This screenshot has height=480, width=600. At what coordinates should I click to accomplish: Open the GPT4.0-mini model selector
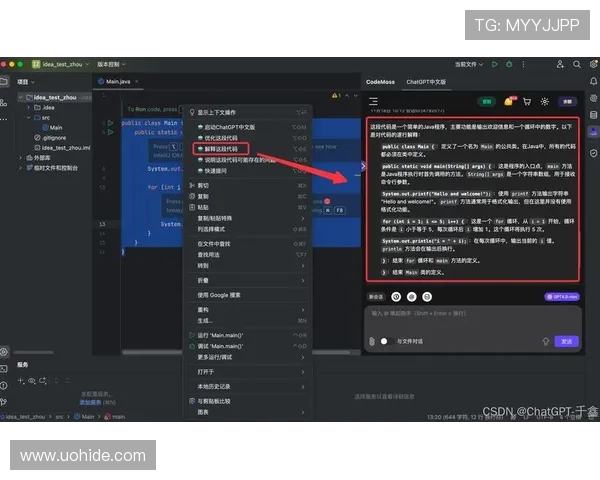point(561,296)
